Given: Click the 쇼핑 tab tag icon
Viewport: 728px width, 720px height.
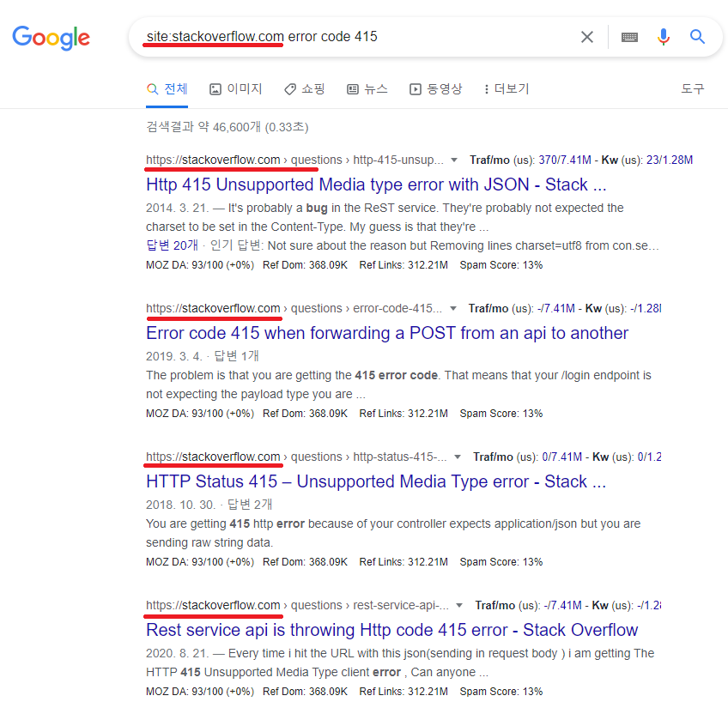Looking at the screenshot, I should click(x=290, y=89).
